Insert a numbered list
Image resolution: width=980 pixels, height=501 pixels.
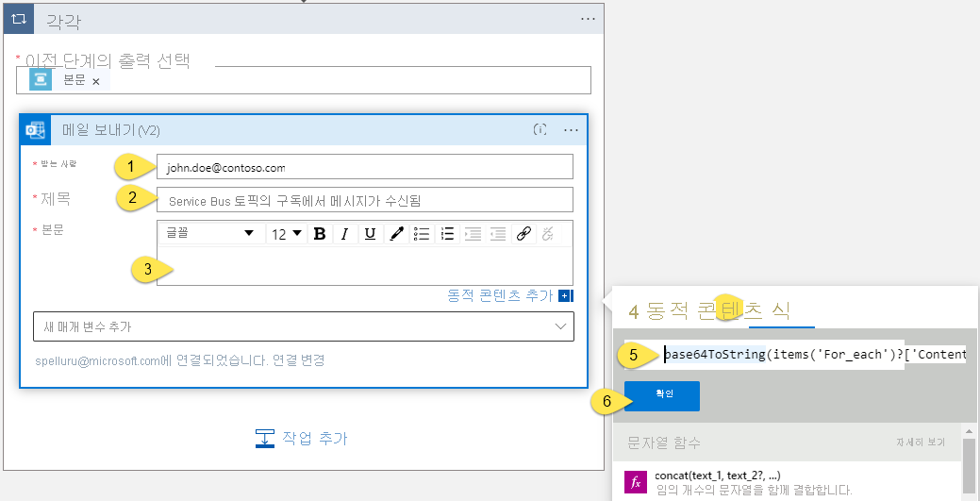447,234
